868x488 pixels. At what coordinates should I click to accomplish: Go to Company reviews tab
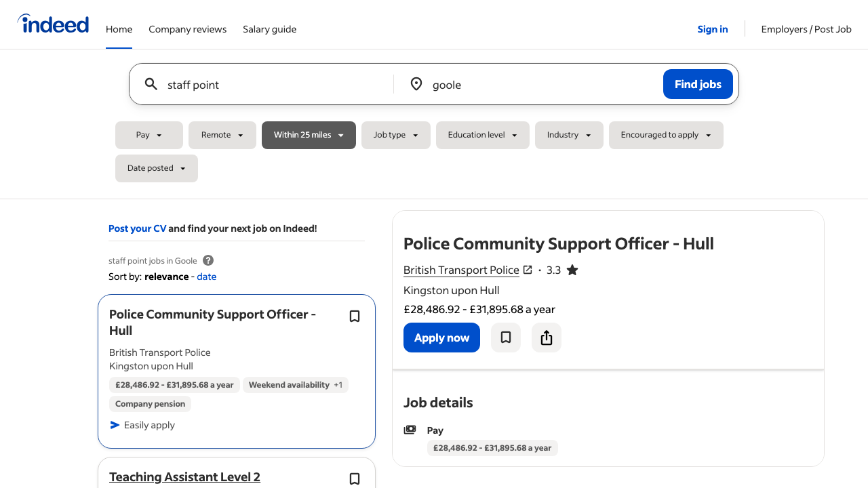click(x=187, y=29)
